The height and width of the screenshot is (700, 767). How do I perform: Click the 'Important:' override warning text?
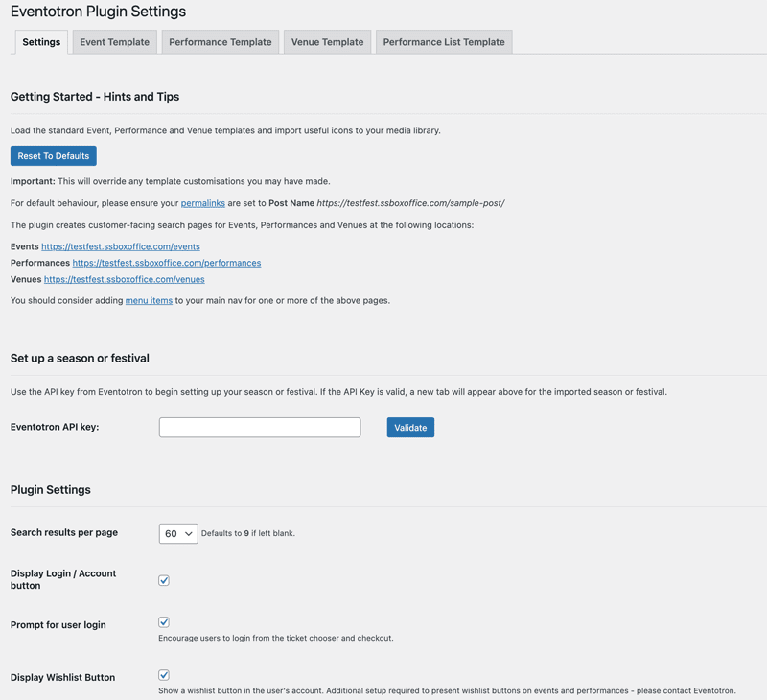pyautogui.click(x=171, y=181)
